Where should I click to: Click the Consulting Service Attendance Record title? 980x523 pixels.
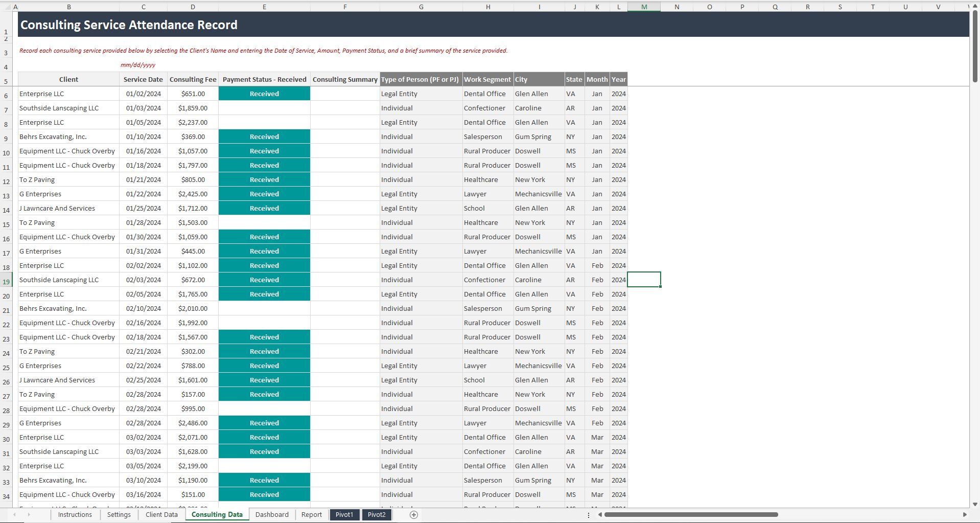(x=128, y=25)
